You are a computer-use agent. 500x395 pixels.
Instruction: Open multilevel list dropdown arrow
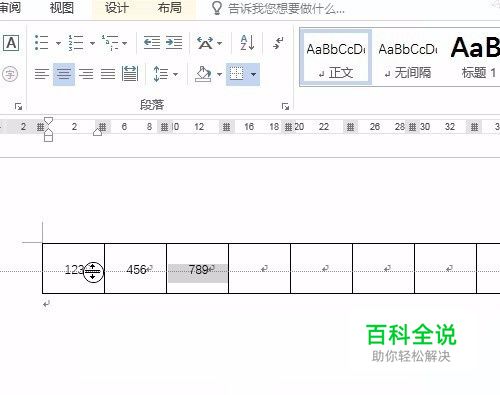click(125, 43)
